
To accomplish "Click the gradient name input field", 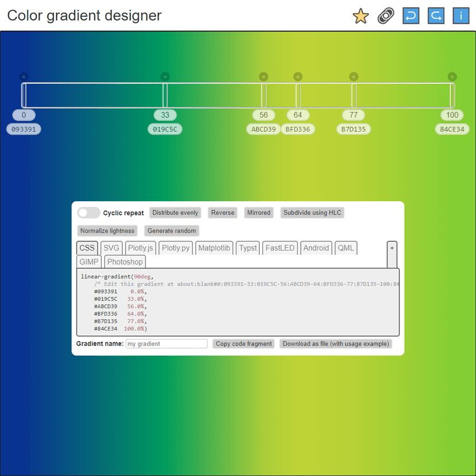I will coord(166,343).
